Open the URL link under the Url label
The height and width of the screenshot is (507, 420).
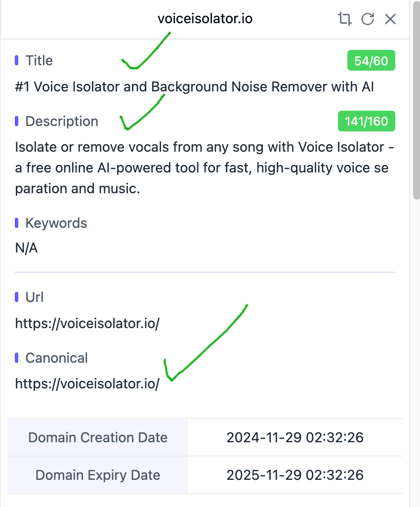87,324
